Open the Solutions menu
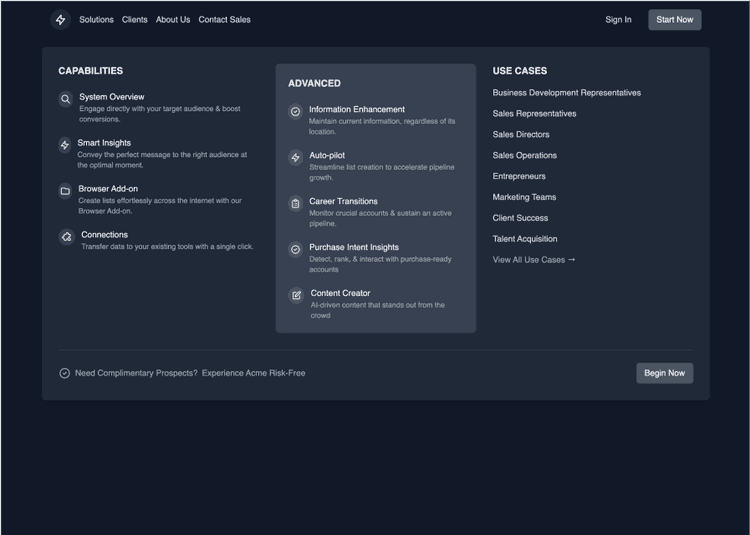This screenshot has width=750, height=535. [x=96, y=20]
